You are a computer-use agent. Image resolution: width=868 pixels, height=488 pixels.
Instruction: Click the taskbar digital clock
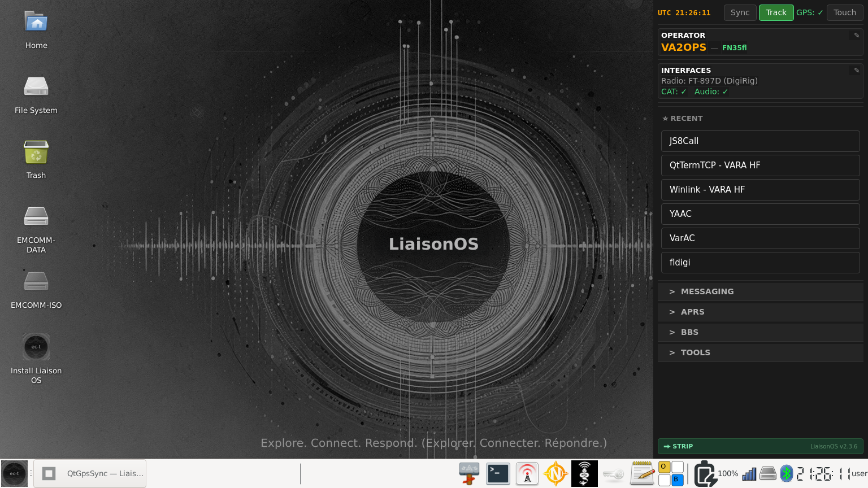[823, 473]
